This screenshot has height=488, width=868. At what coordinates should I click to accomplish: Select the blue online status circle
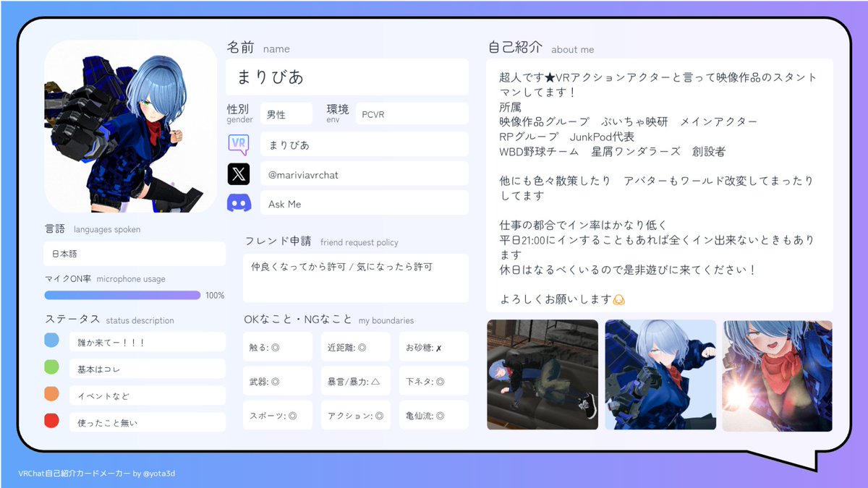[51, 341]
